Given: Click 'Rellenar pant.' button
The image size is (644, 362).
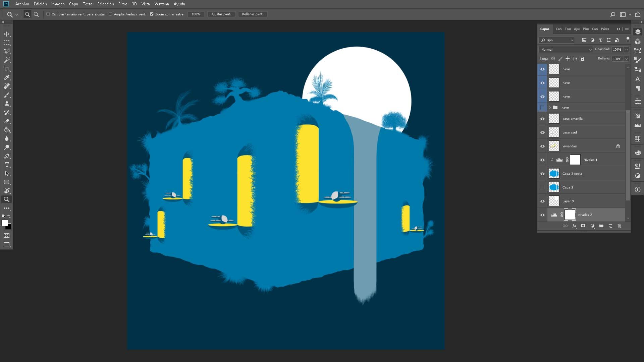Looking at the screenshot, I should click(x=253, y=14).
